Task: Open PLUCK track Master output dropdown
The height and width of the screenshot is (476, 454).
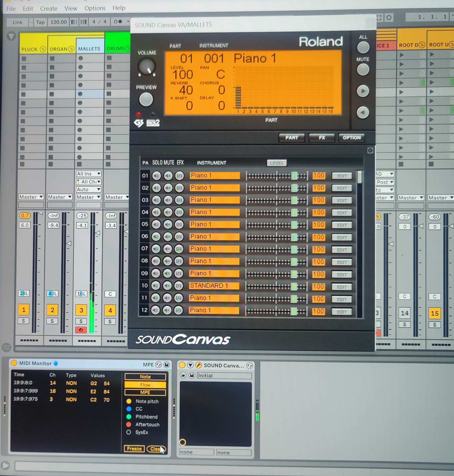Action: (x=31, y=197)
